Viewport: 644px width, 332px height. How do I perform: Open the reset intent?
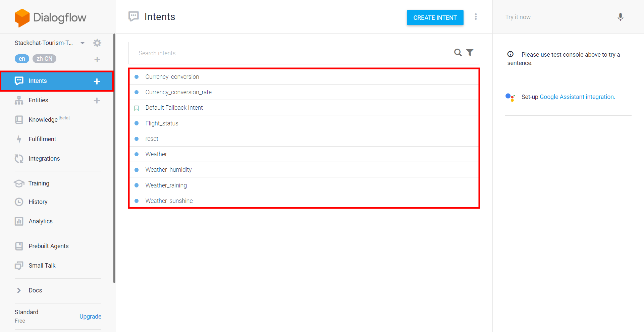pyautogui.click(x=304, y=139)
